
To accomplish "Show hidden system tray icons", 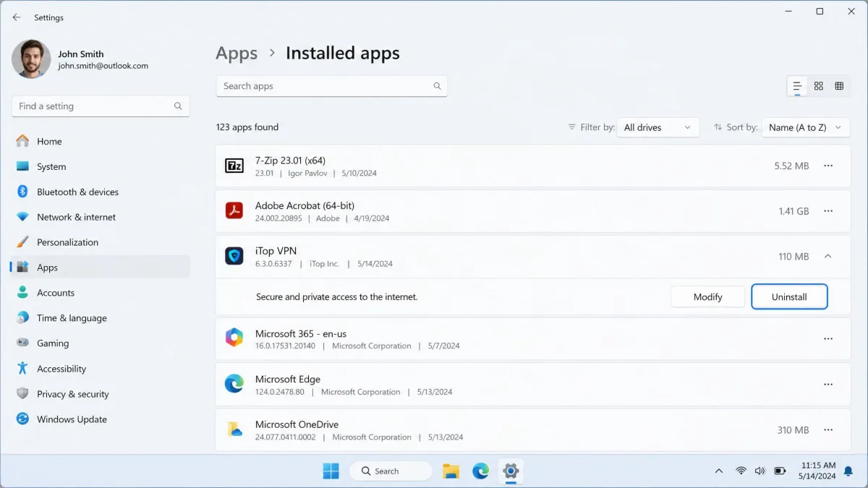I will [x=718, y=471].
